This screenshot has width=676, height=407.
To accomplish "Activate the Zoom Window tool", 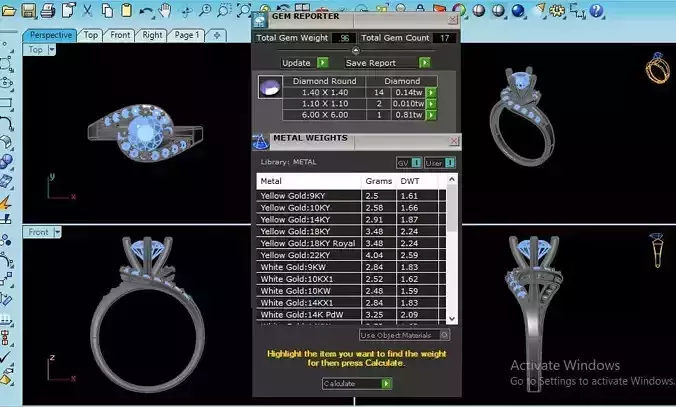I will pyautogui.click(x=224, y=10).
